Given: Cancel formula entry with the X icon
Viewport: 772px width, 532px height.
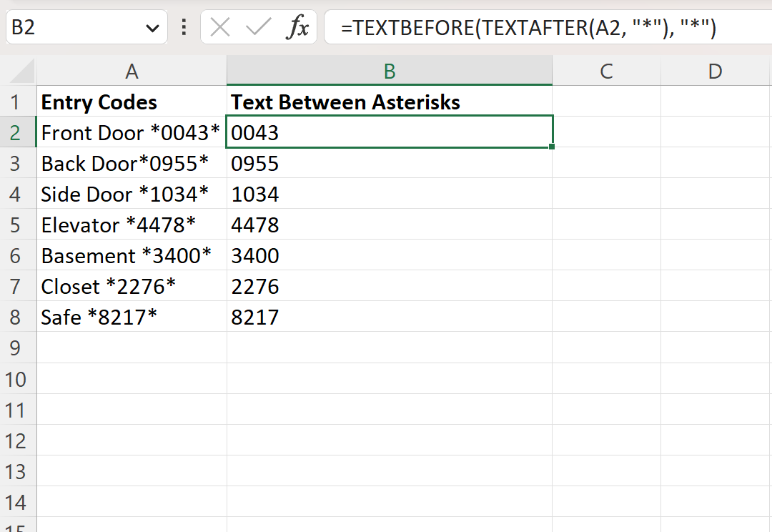Looking at the screenshot, I should 220,27.
